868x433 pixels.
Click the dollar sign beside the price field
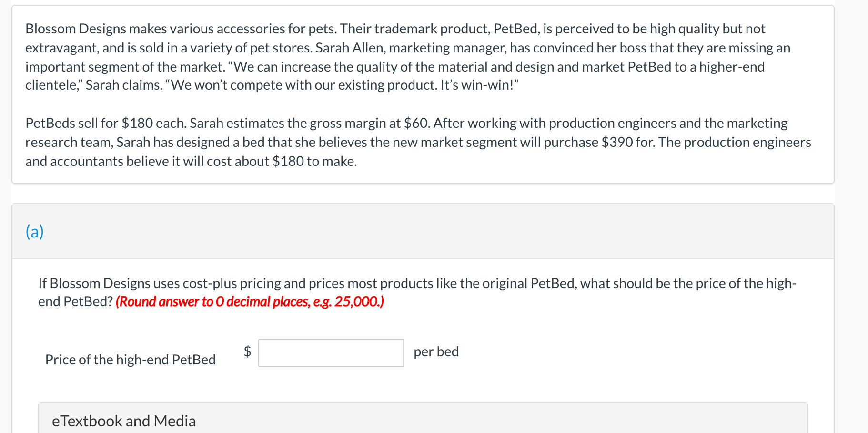(x=247, y=351)
